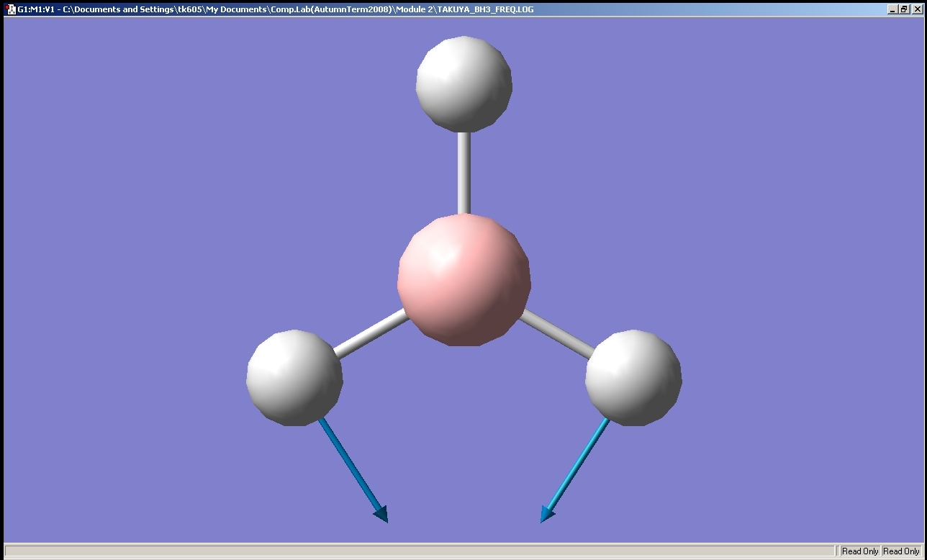The image size is (927, 560).
Task: Select the bond to the lower-right hydrogen
Action: [556, 333]
